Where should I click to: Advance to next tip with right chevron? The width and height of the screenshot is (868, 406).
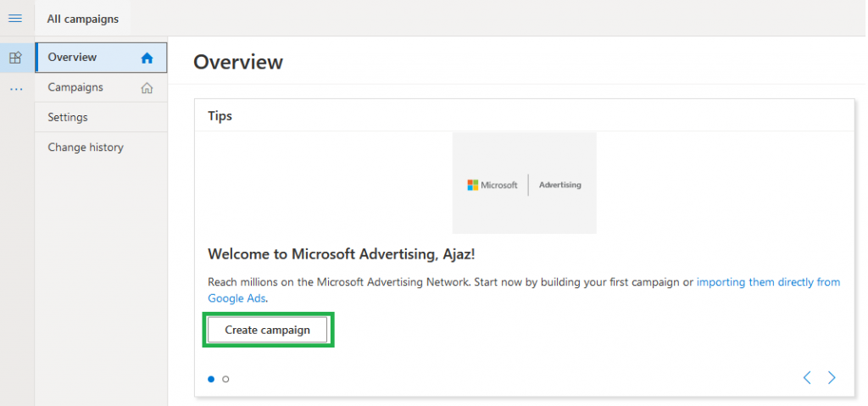[x=832, y=378]
